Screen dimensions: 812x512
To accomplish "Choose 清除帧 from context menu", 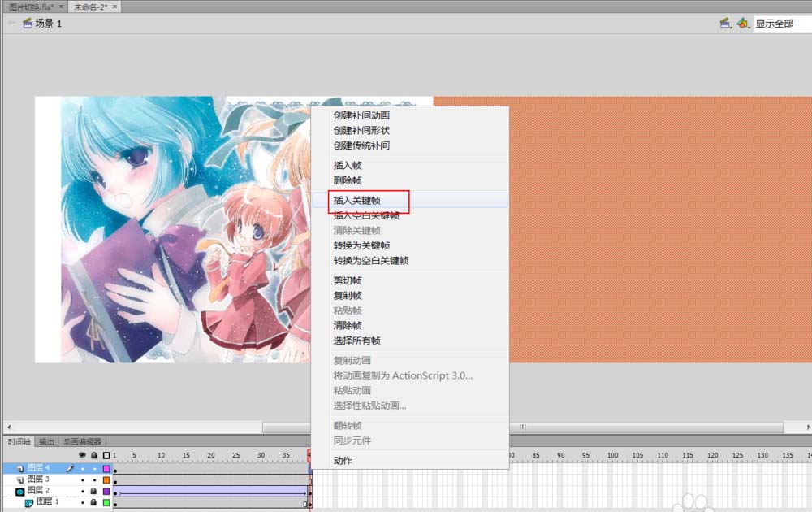I will tap(348, 325).
